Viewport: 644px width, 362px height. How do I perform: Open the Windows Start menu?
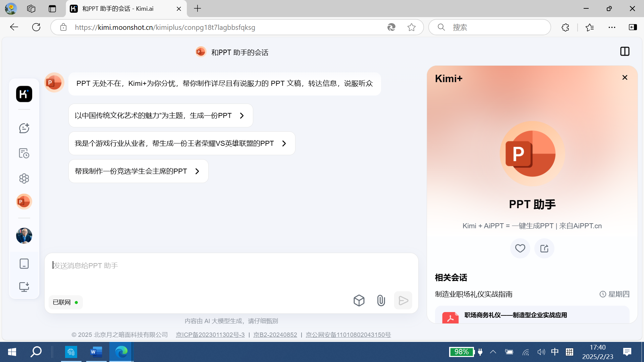(x=12, y=352)
